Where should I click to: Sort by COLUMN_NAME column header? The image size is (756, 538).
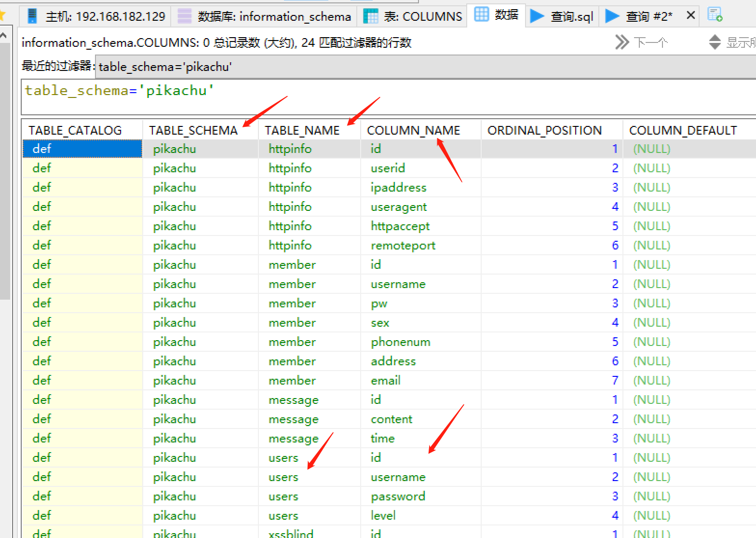[x=420, y=130]
